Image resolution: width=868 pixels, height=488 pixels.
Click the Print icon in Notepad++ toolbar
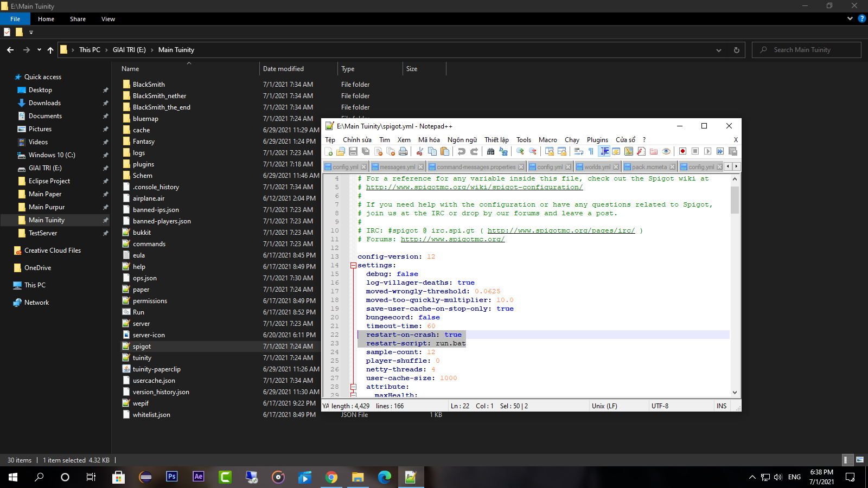[403, 151]
